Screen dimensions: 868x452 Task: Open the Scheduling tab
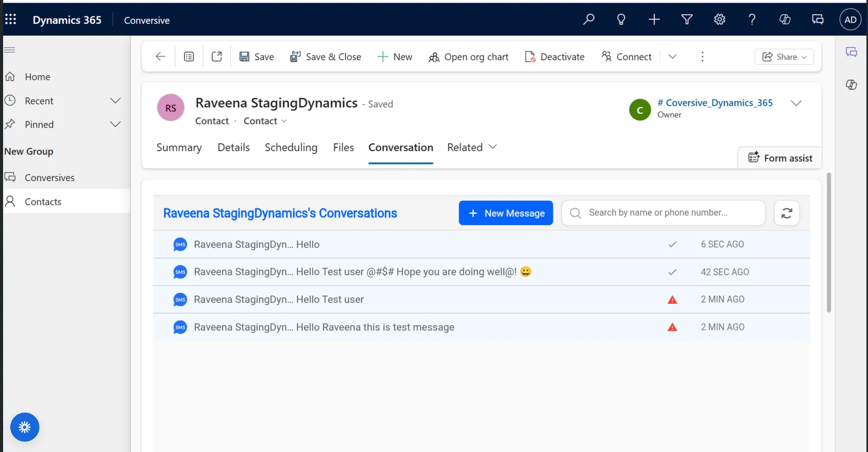291,148
